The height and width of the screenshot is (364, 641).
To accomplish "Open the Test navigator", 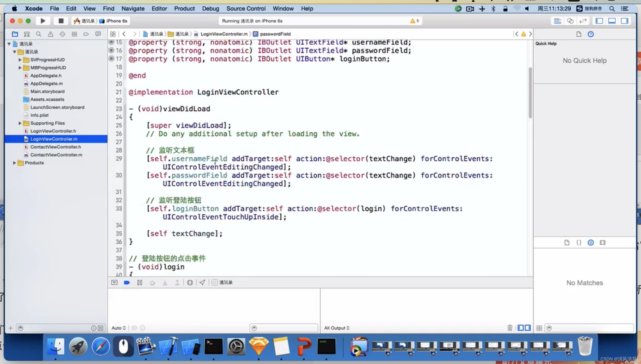I will [62, 34].
